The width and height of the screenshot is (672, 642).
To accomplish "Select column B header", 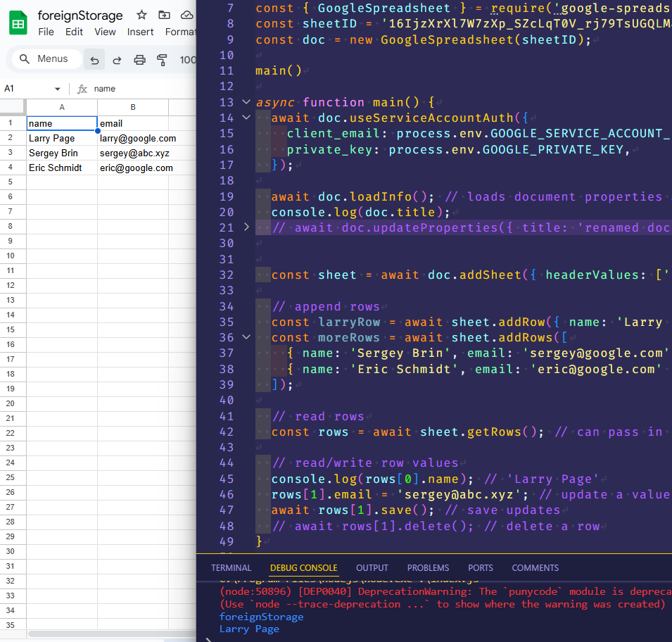I will [133, 107].
